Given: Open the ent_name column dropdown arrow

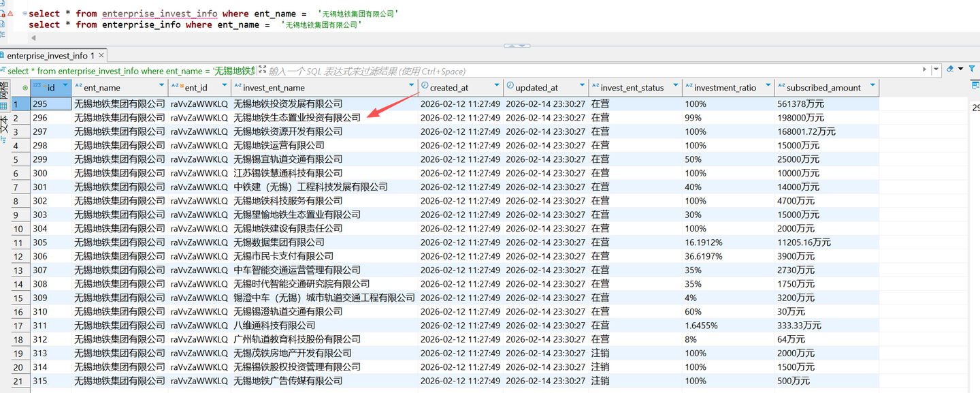Looking at the screenshot, I should click(161, 87).
